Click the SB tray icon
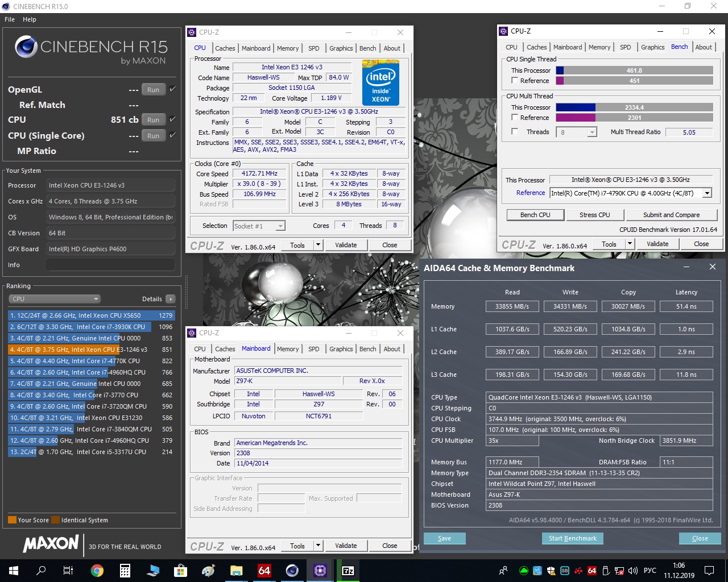 point(565,571)
